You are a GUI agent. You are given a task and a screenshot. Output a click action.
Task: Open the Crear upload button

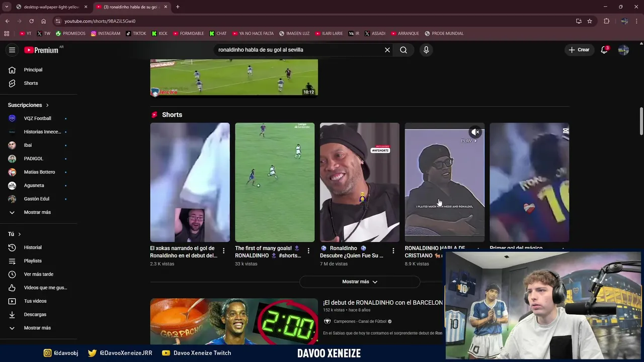(x=579, y=50)
